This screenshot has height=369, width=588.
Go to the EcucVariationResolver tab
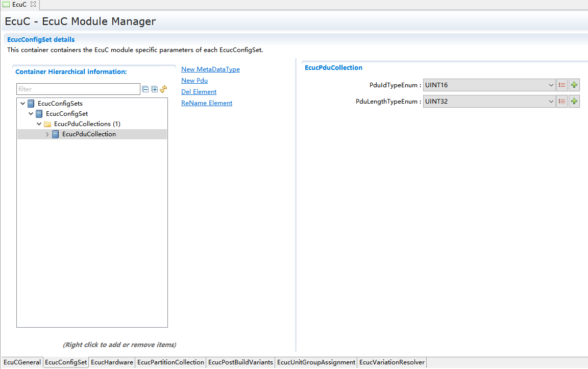click(x=391, y=362)
